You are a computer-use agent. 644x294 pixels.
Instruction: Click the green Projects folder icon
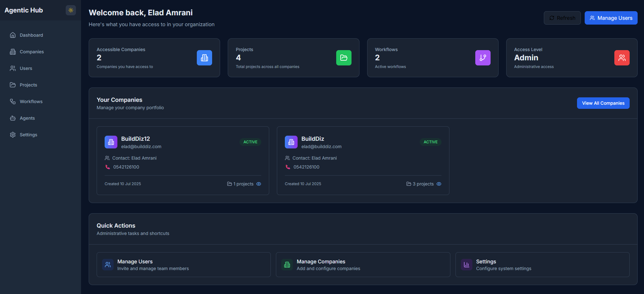pyautogui.click(x=344, y=58)
